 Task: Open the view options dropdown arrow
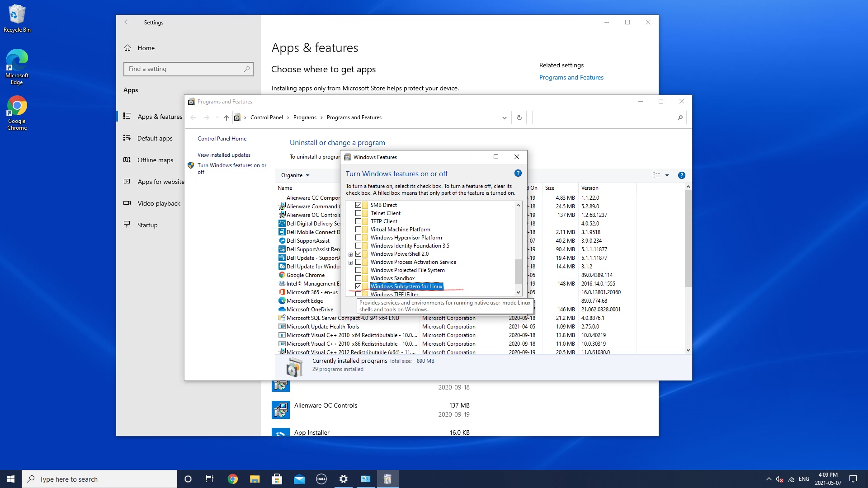pyautogui.click(x=667, y=175)
